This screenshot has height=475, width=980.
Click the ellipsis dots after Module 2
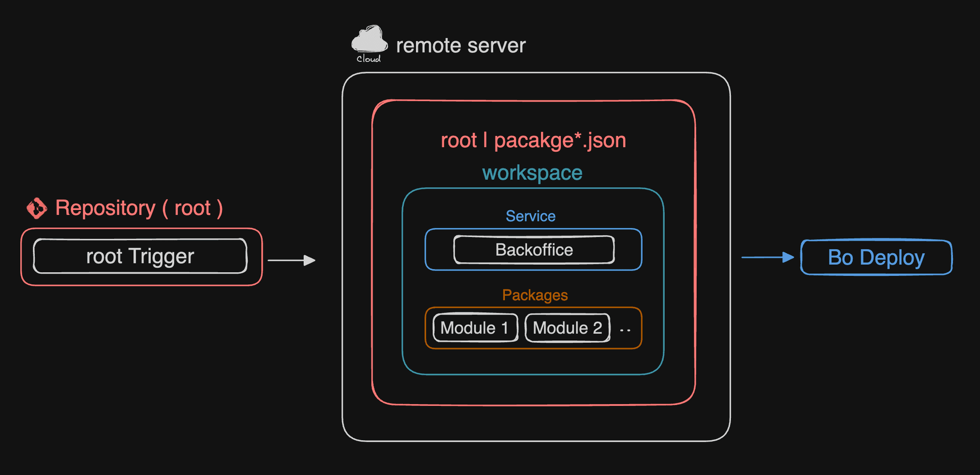pyautogui.click(x=625, y=330)
